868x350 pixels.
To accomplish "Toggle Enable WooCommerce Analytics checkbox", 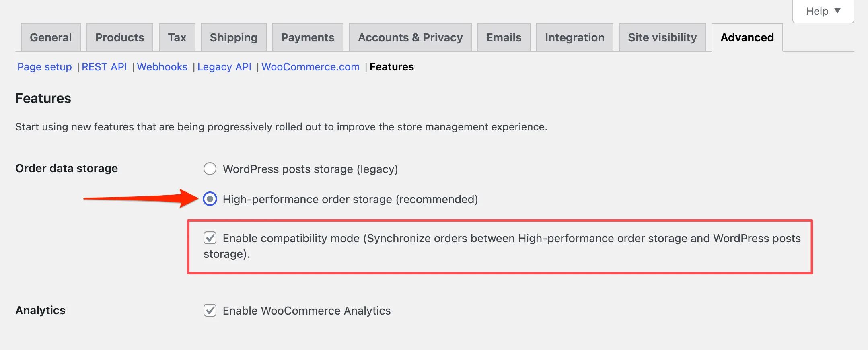I will (210, 310).
